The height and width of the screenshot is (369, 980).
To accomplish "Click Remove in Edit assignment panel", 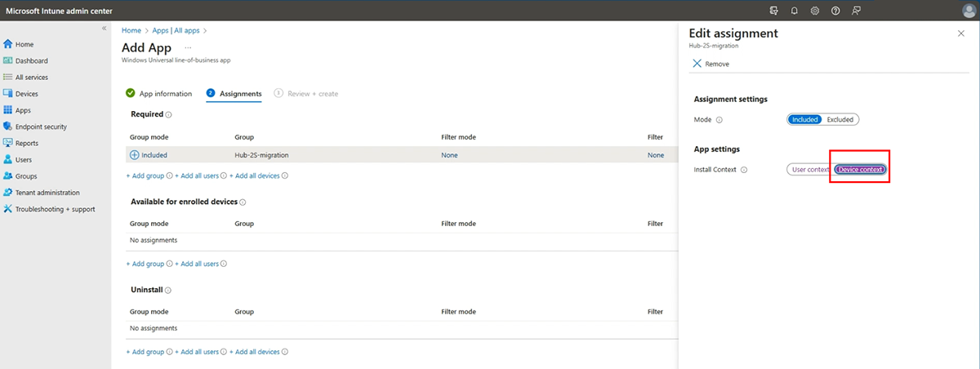I will pos(710,64).
